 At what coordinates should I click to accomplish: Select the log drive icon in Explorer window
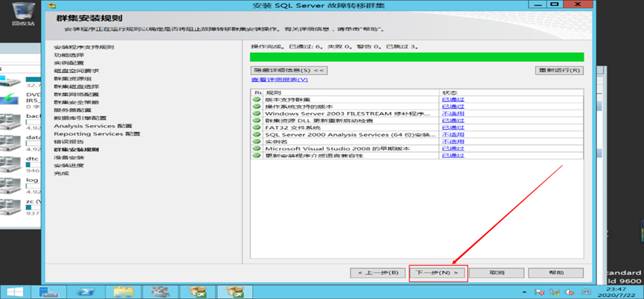[x=10, y=186]
